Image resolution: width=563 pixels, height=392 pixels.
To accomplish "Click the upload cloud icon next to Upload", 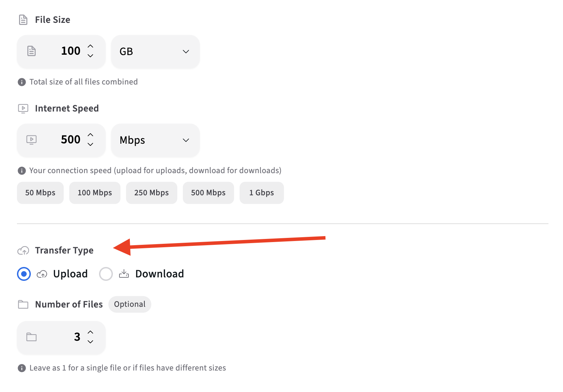I will coord(42,274).
